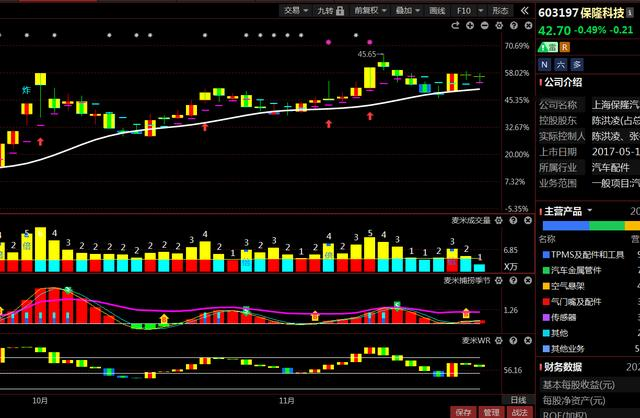Click the red up arrow under 45.65 candle
640x418 pixels.
[370, 116]
